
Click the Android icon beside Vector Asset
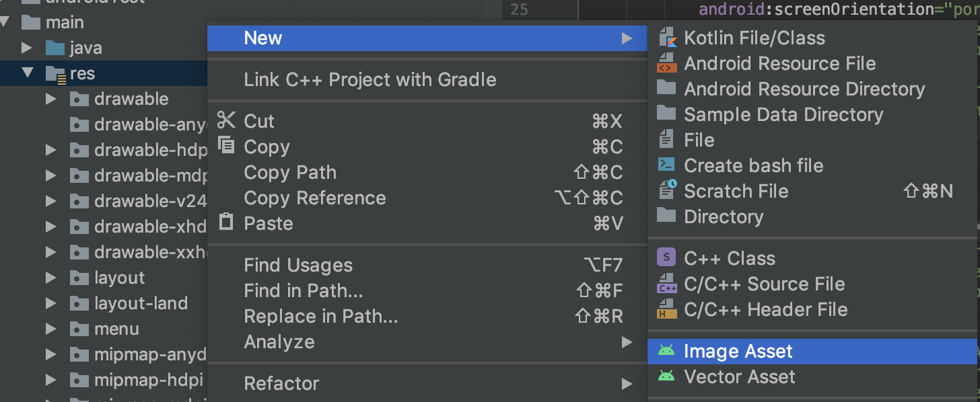tap(666, 376)
